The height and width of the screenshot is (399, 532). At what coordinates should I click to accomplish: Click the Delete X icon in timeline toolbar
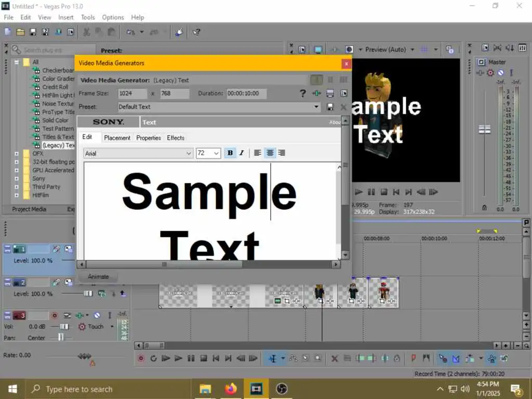pyautogui.click(x=335, y=358)
